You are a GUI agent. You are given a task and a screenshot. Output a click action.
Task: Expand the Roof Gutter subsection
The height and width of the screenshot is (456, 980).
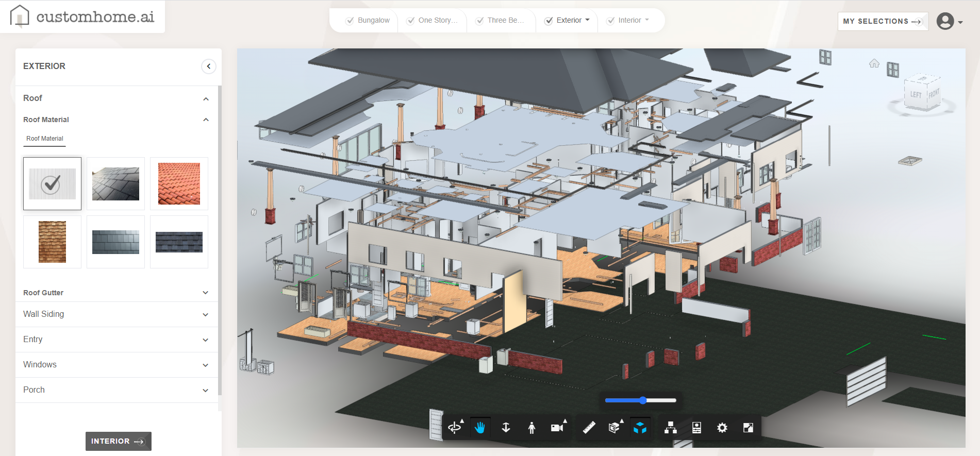point(206,293)
